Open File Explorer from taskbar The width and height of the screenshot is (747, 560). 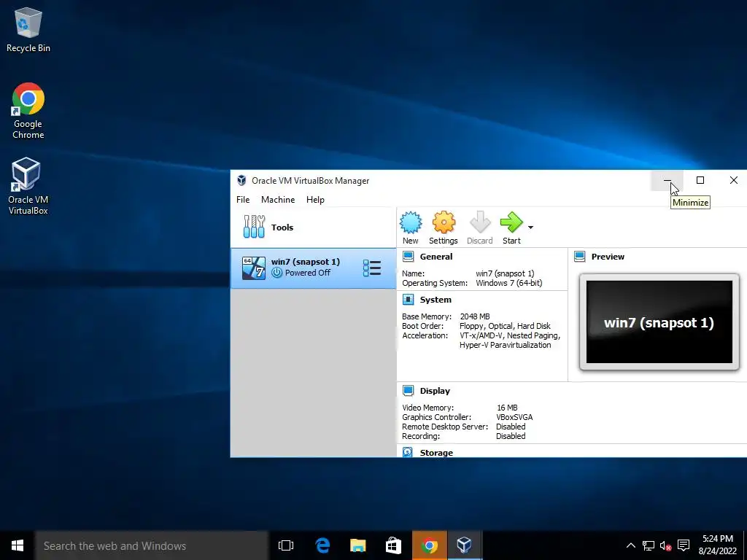[357, 545]
